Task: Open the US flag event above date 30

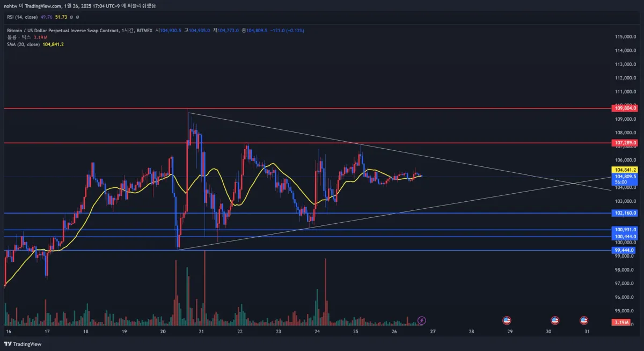Action: tap(555, 320)
